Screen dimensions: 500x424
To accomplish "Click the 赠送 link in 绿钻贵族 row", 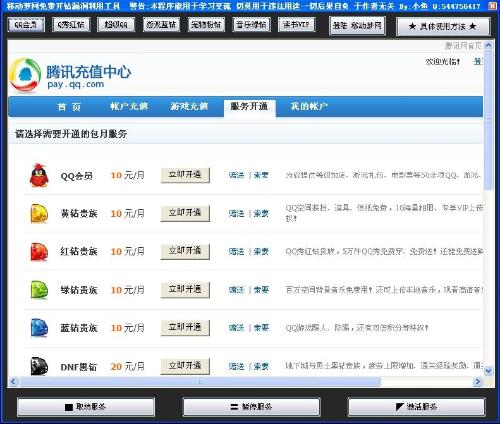I will click(237, 290).
